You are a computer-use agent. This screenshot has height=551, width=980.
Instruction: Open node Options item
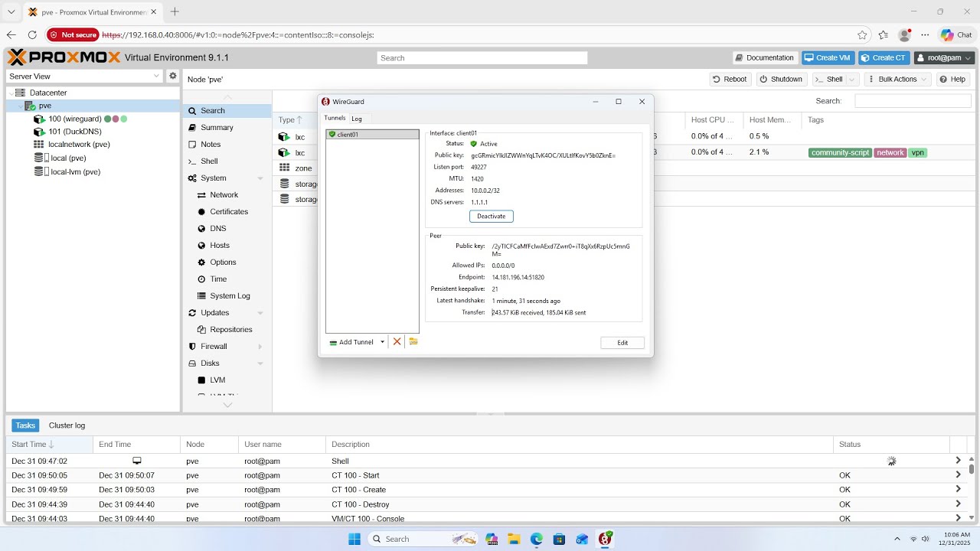pos(223,262)
